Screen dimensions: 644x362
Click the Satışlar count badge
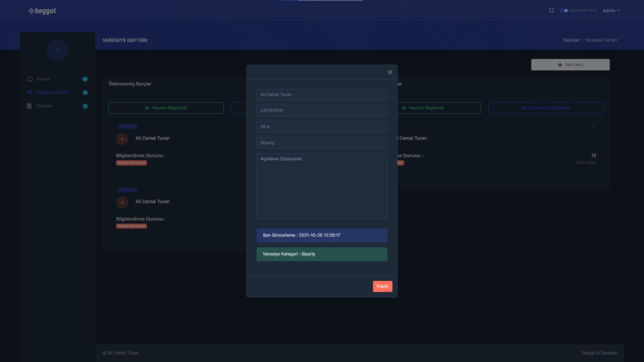tap(85, 106)
